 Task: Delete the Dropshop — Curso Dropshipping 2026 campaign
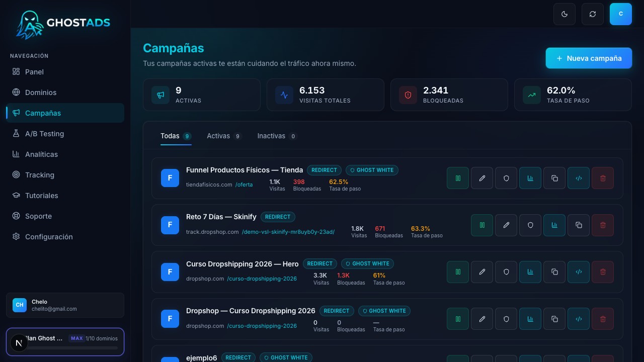tap(603, 319)
